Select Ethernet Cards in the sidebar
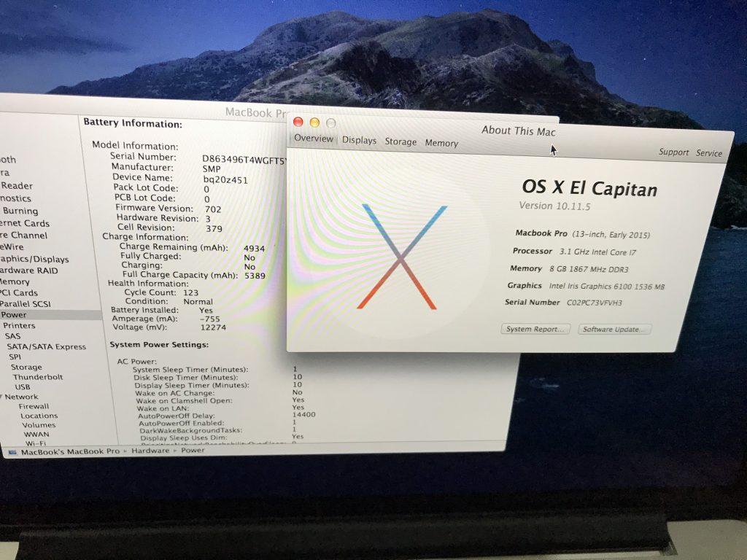The width and height of the screenshot is (747, 560). 25,223
